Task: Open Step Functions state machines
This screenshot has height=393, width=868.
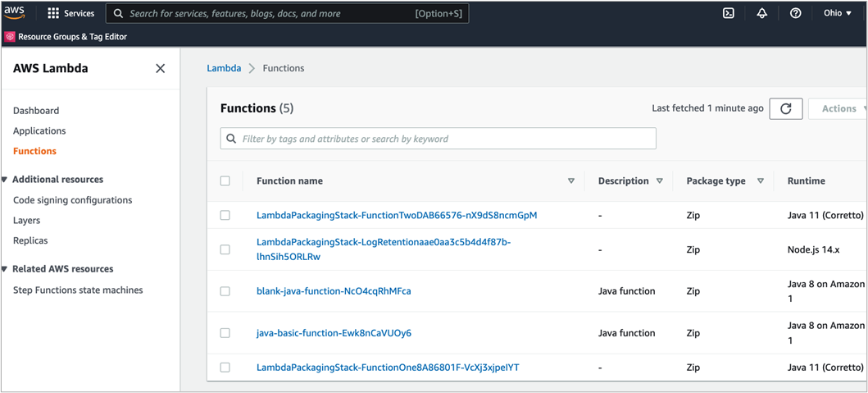Action: tap(78, 290)
